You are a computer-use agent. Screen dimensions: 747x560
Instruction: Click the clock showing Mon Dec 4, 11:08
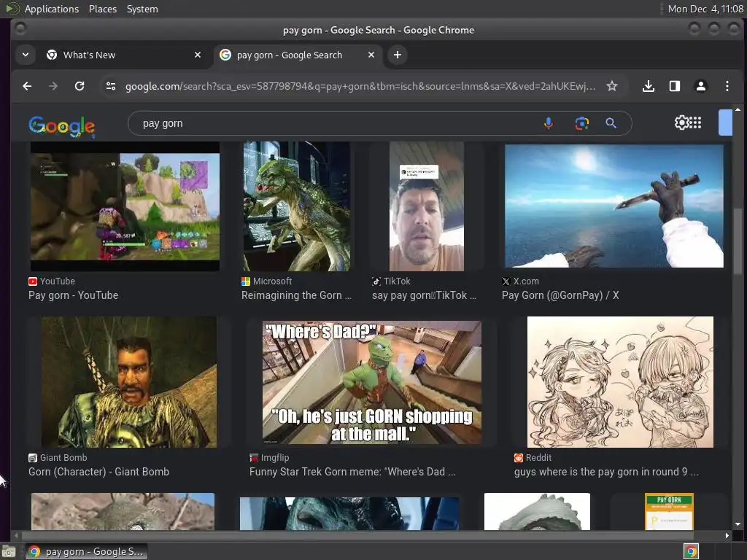coord(705,9)
